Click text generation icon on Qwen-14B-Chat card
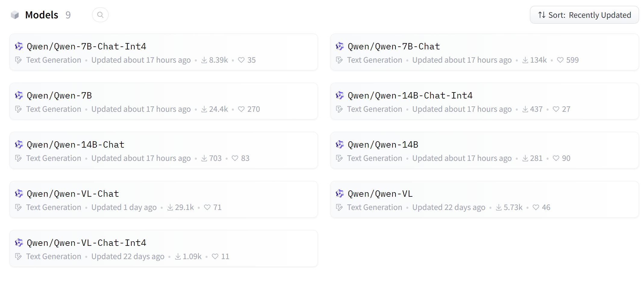Image resolution: width=644 pixels, height=288 pixels. [18, 158]
